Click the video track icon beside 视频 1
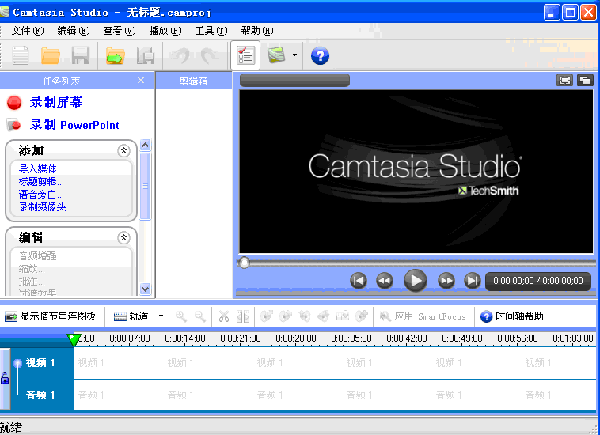 click(17, 363)
